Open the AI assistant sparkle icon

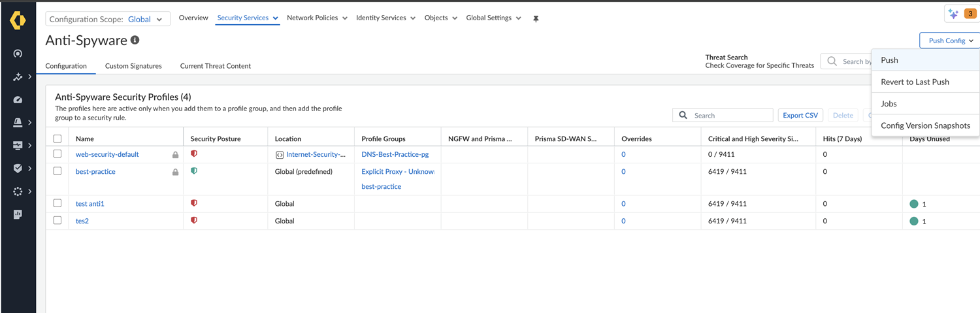coord(953,14)
